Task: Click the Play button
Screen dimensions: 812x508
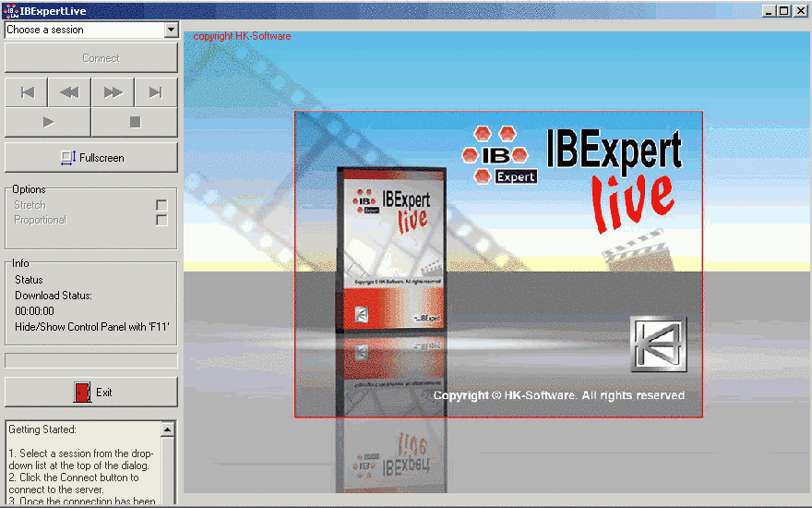Action: point(48,122)
